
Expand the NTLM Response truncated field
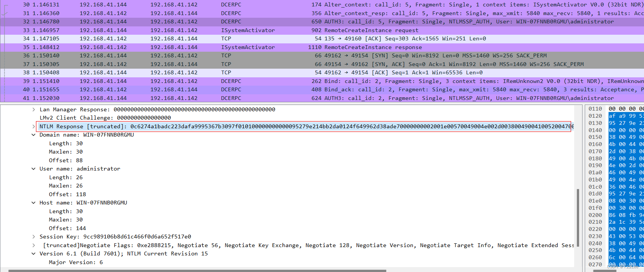pyautogui.click(x=34, y=126)
